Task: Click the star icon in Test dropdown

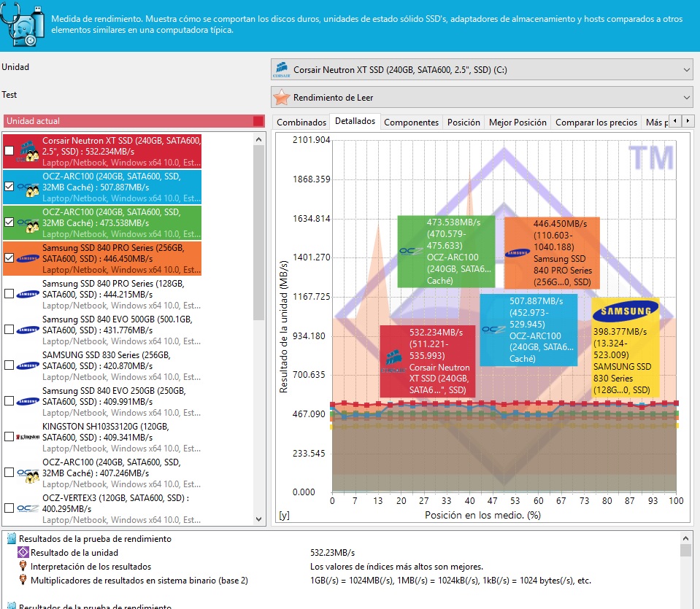Action: (x=282, y=97)
